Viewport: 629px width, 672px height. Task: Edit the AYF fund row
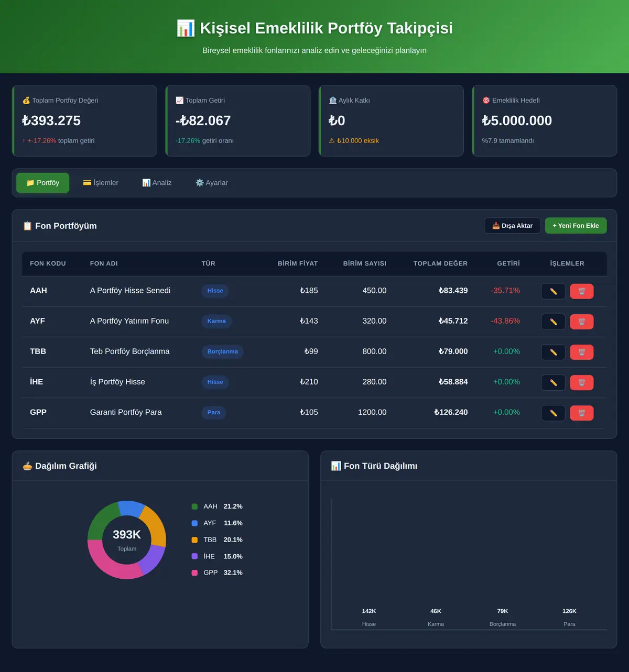[553, 322]
